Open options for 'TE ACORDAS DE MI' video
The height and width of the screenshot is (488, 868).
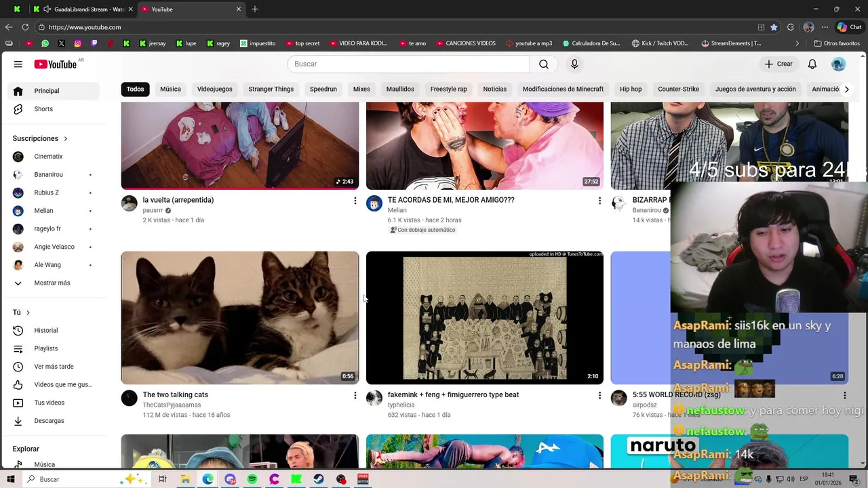(x=599, y=201)
